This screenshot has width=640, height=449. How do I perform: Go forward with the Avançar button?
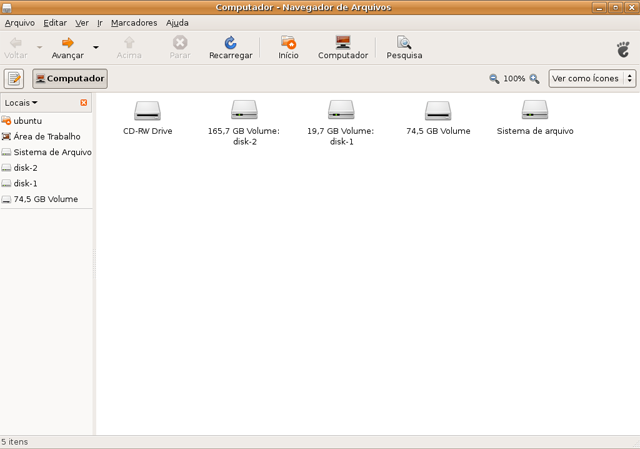[x=67, y=48]
